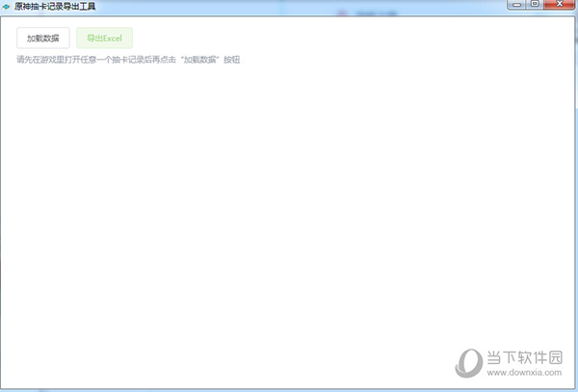Click the 加载数据 button
578x392 pixels.
[x=43, y=38]
